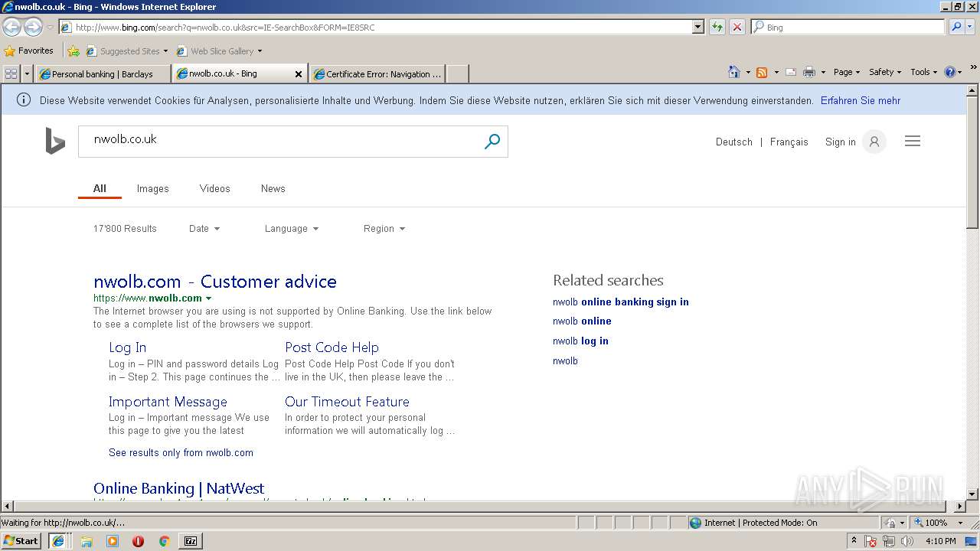
Task: Click related search nwolb online banking sign in
Action: tap(621, 302)
